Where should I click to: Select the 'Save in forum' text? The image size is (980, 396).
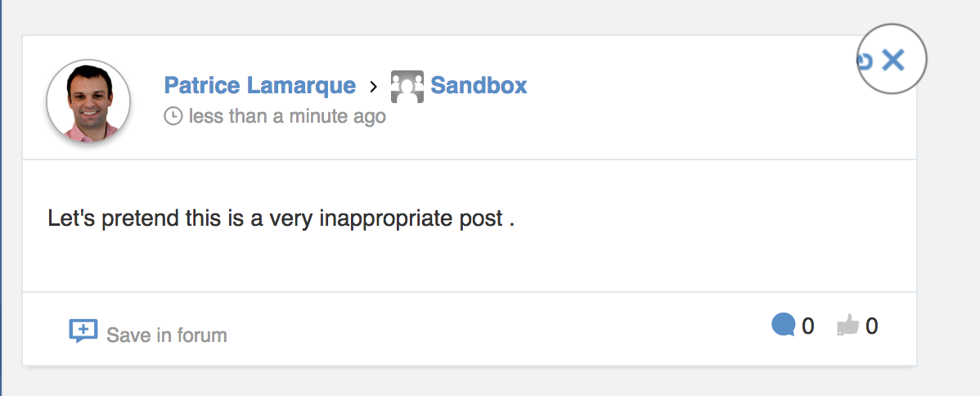(x=166, y=335)
